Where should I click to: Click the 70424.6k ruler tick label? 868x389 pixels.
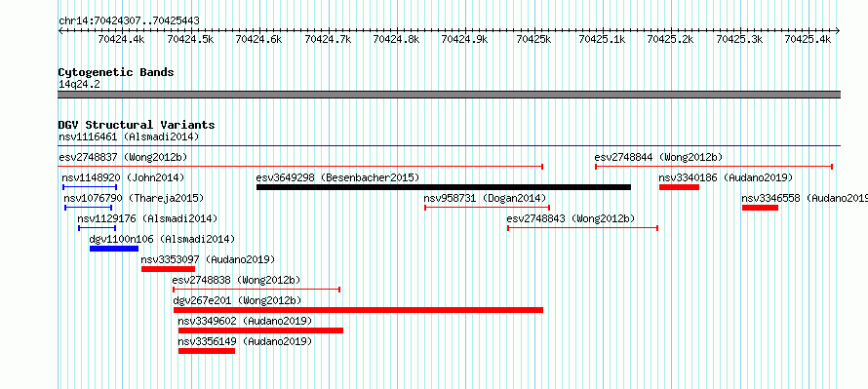(258, 39)
